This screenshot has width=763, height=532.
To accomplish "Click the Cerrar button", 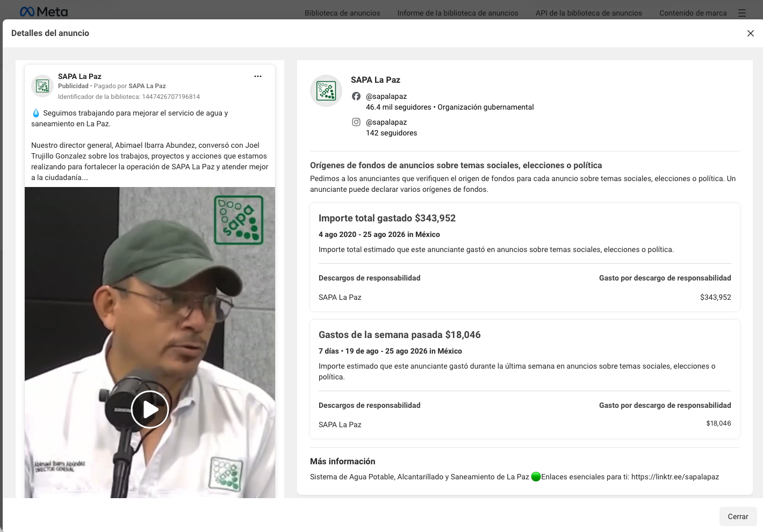I will (738, 516).
